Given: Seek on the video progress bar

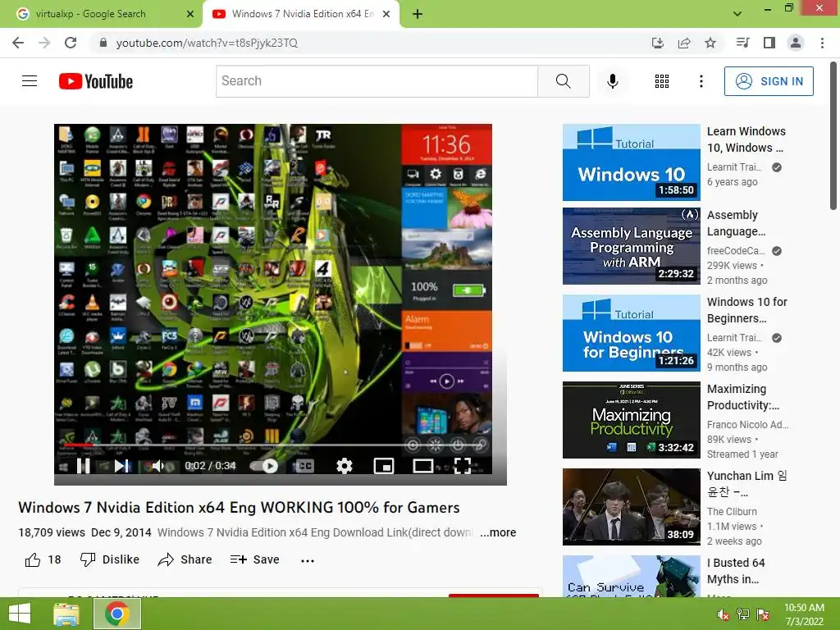Looking at the screenshot, I should (x=273, y=445).
